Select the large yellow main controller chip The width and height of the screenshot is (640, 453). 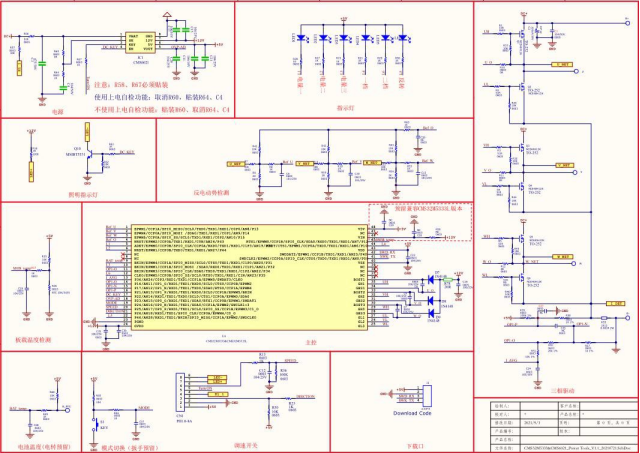point(251,277)
